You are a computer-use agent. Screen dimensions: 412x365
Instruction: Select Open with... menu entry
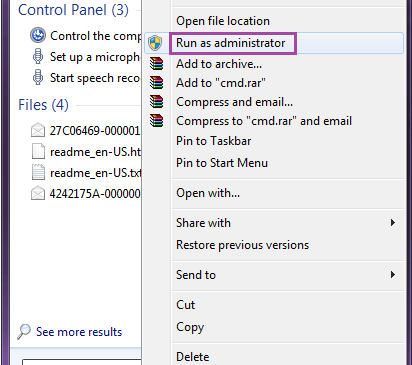(x=208, y=193)
